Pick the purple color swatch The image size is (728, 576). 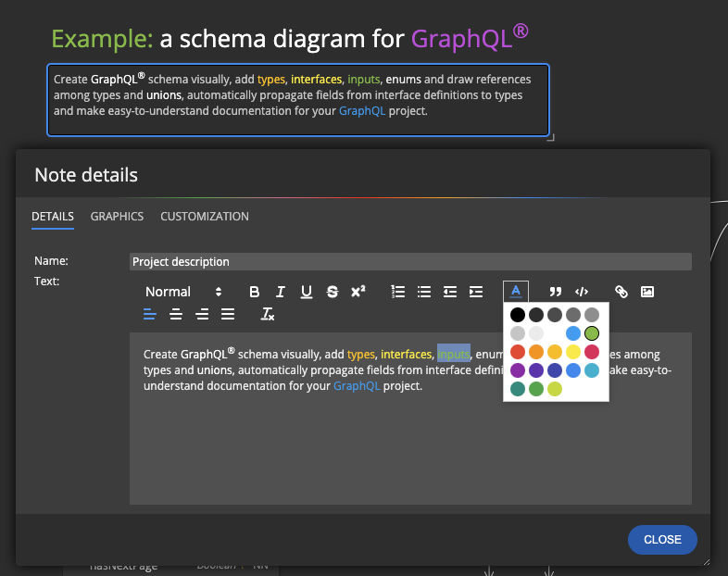[x=518, y=370]
